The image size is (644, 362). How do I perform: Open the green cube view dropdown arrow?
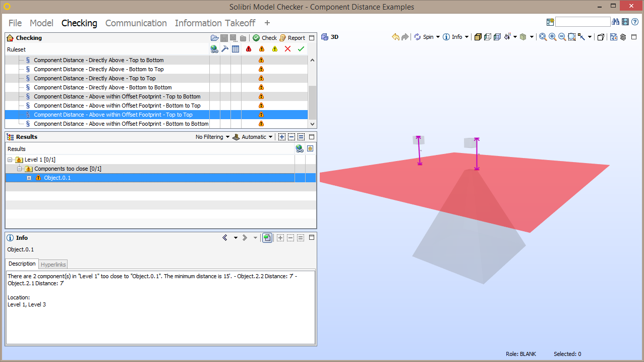532,37
